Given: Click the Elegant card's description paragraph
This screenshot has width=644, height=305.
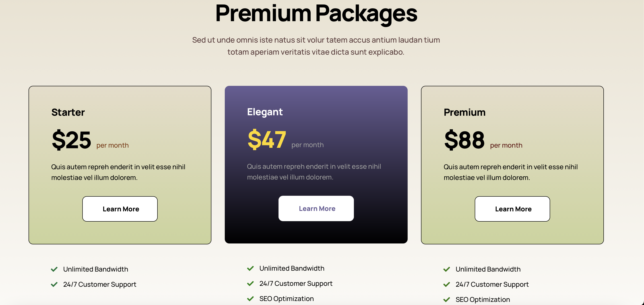Looking at the screenshot, I should point(314,171).
